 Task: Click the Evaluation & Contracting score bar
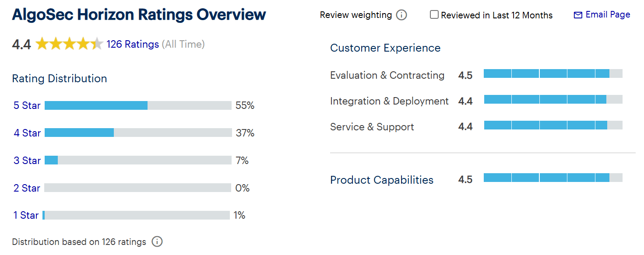click(553, 73)
